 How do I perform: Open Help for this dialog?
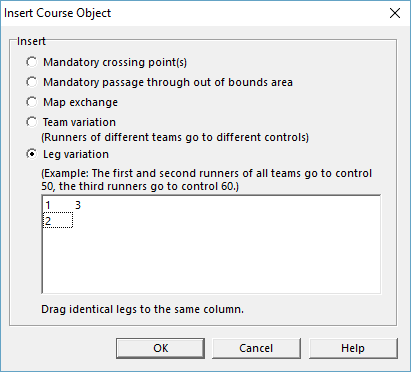pos(353,348)
